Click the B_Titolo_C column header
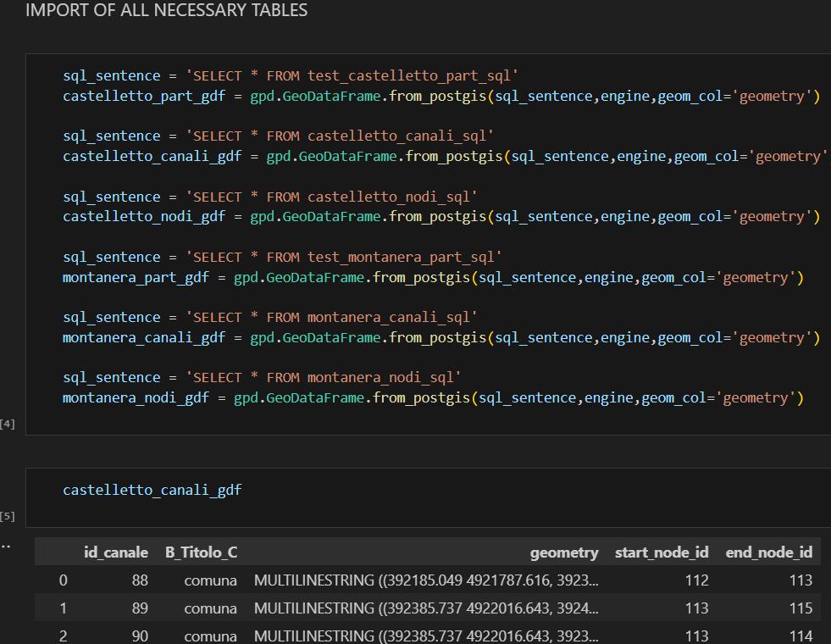Image resolution: width=831 pixels, height=644 pixels. 201,552
